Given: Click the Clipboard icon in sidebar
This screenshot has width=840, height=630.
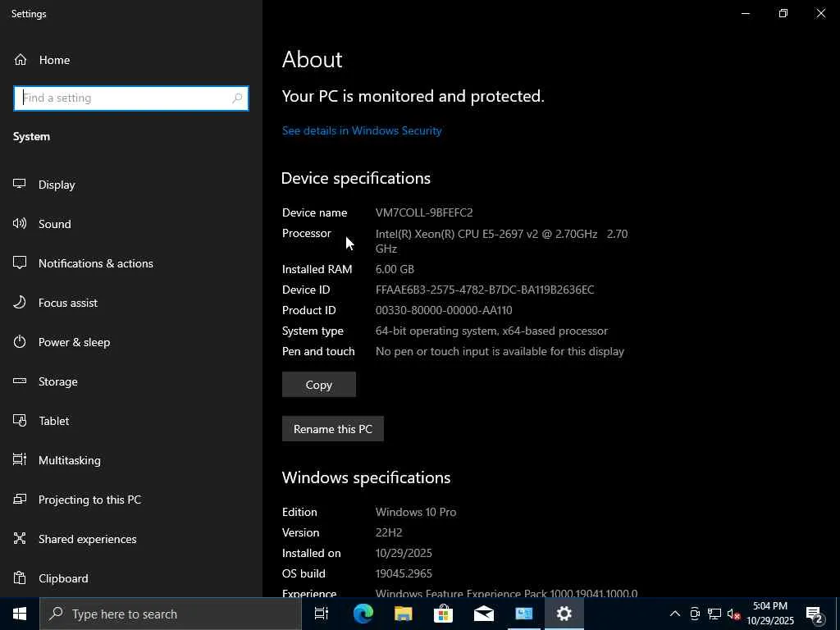Looking at the screenshot, I should click(20, 578).
